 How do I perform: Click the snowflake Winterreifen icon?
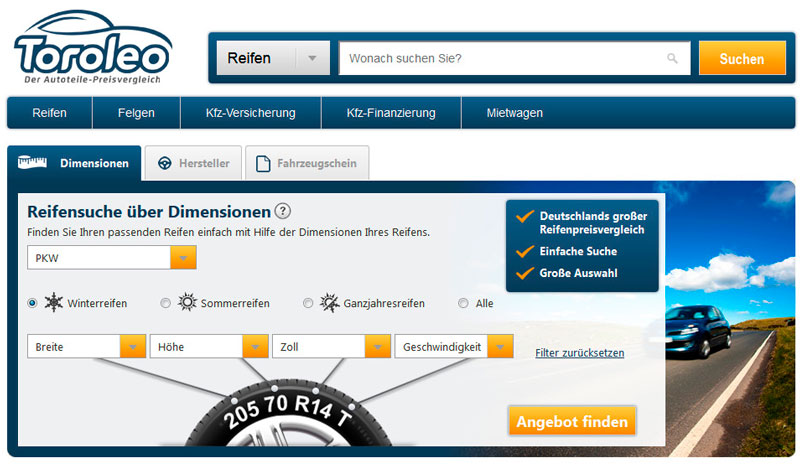pyautogui.click(x=54, y=303)
